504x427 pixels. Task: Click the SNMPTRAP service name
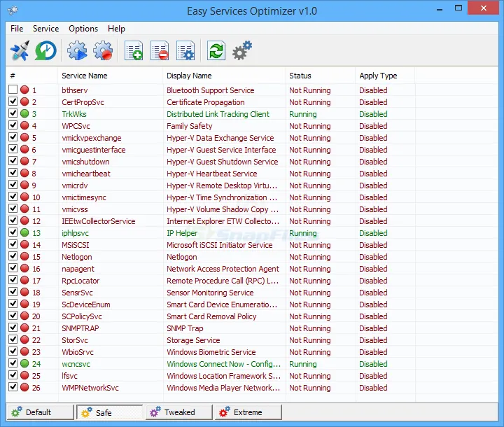tap(80, 328)
